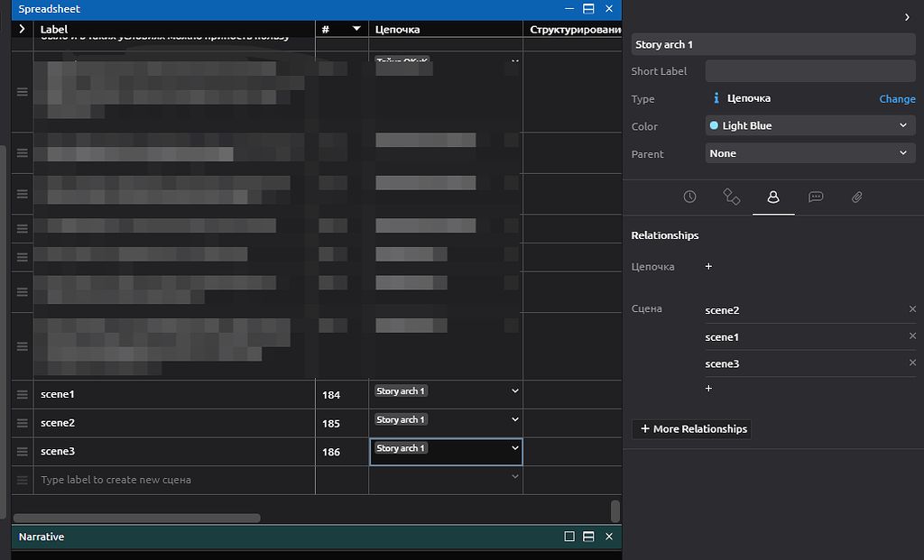This screenshot has width=924, height=560.
Task: Click the blue info icon next to Цепочка type
Action: coord(716,98)
